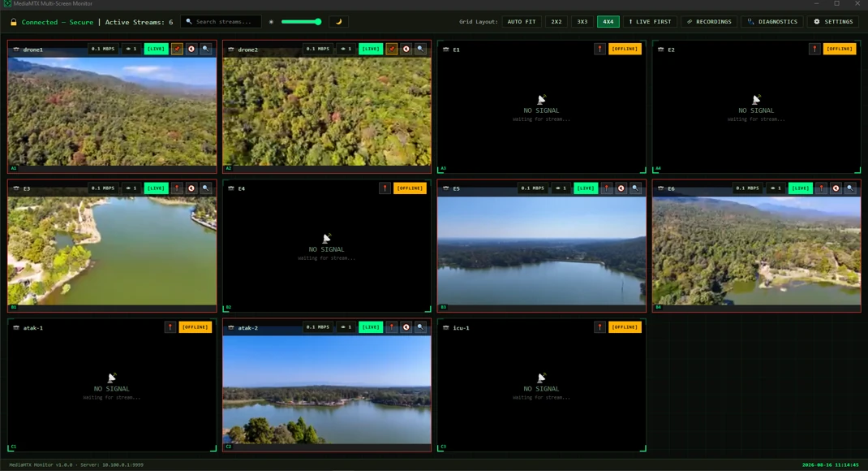Screen dimensions: 868x471
Task: Click the LIVE badge on atak-2
Action: coord(371,327)
